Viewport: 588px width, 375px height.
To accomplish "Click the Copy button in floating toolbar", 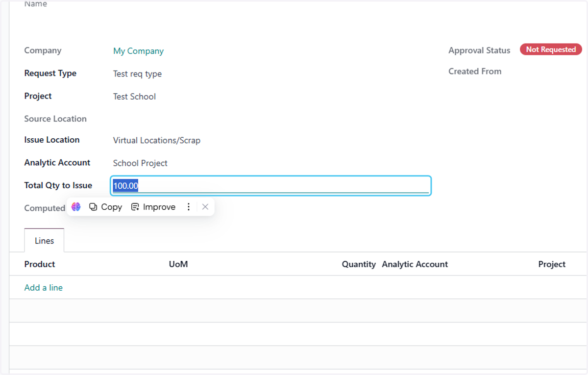I will pyautogui.click(x=105, y=207).
